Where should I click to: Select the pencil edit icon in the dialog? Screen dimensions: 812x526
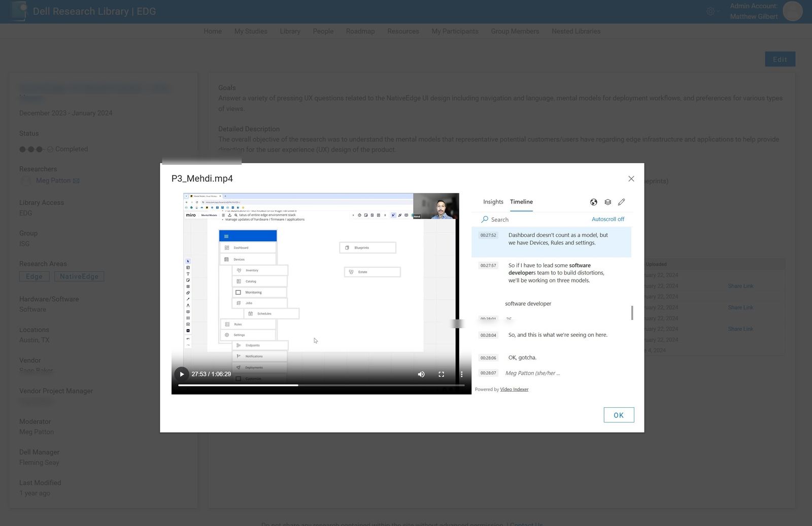coord(622,202)
